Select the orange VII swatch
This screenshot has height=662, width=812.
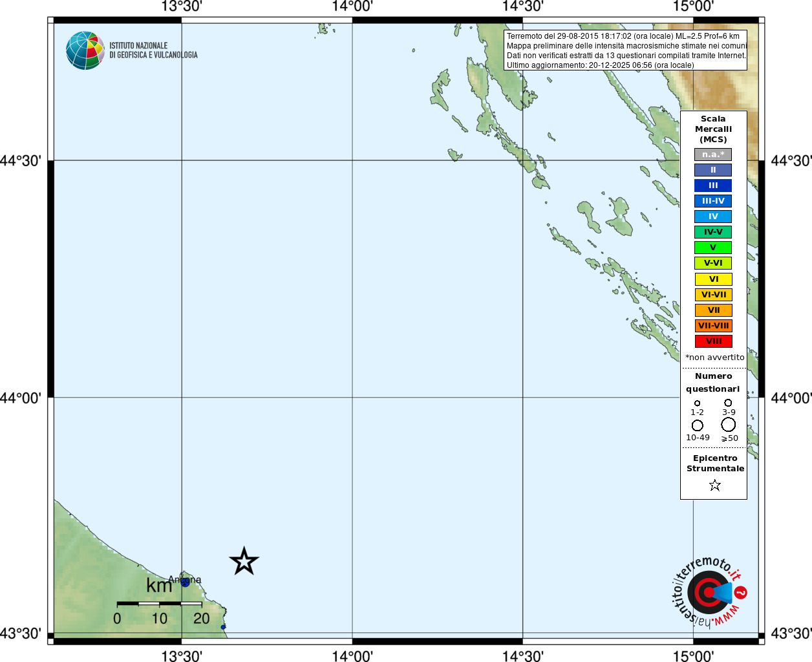point(713,310)
